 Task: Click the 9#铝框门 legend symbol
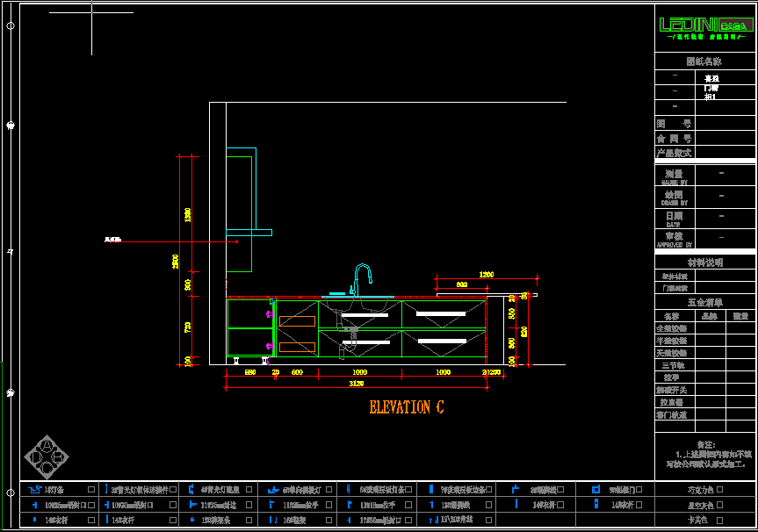click(x=596, y=490)
